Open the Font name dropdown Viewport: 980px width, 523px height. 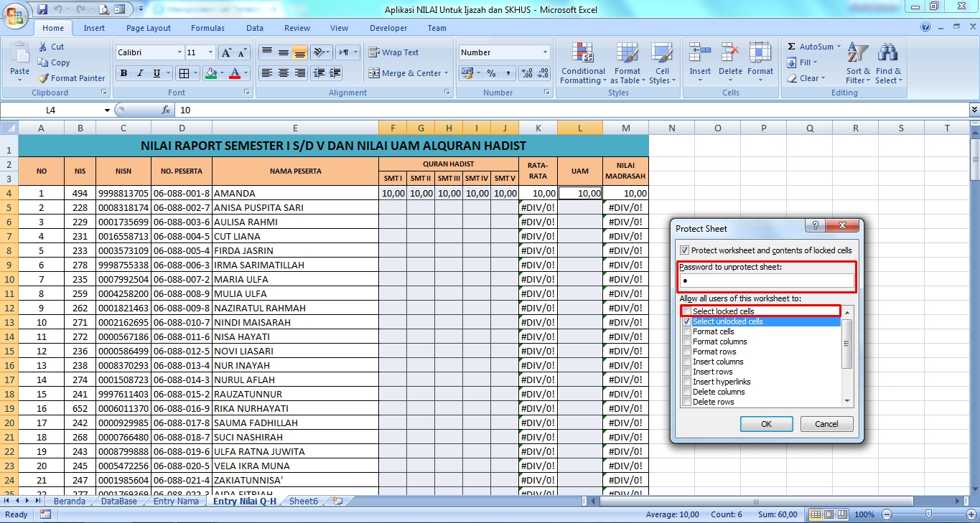click(179, 52)
